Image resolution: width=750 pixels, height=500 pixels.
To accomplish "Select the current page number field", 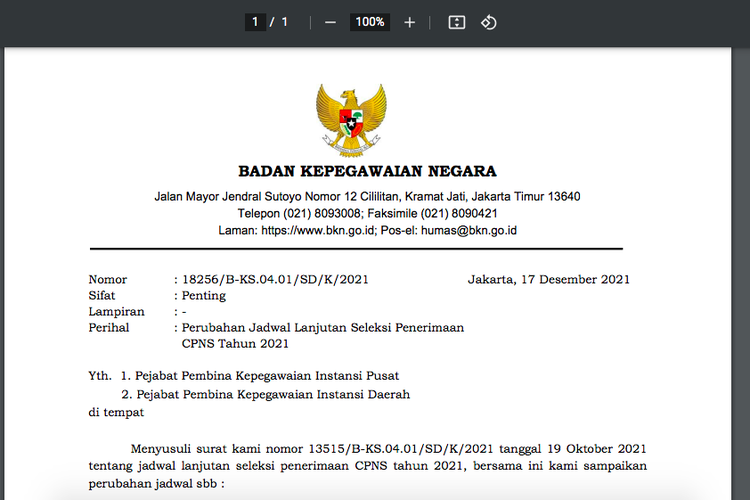I will pyautogui.click(x=255, y=22).
